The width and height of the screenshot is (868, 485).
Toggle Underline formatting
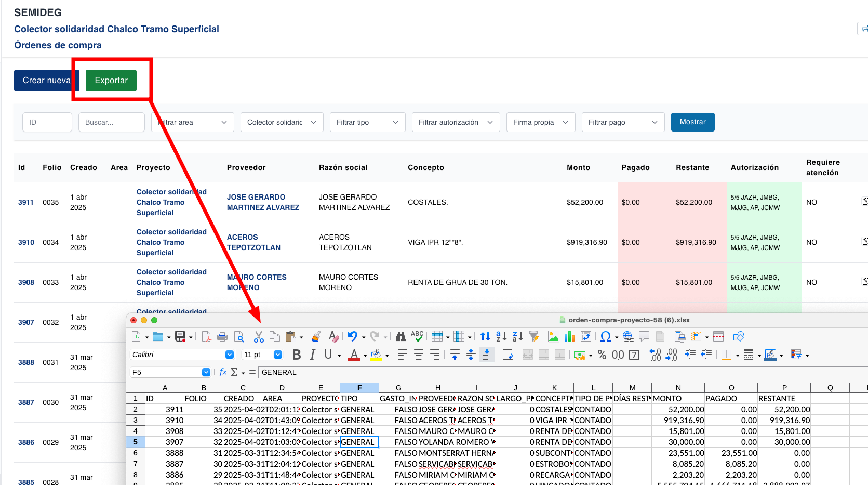[328, 355]
